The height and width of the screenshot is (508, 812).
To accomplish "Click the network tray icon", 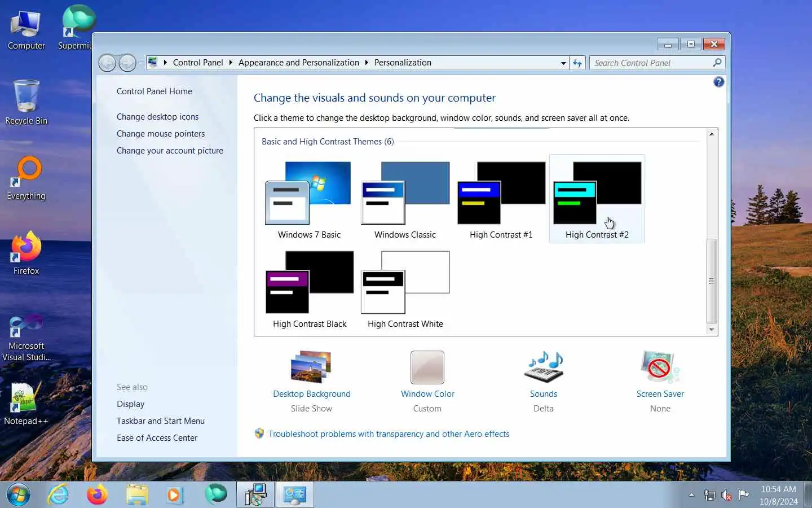I will click(710, 496).
